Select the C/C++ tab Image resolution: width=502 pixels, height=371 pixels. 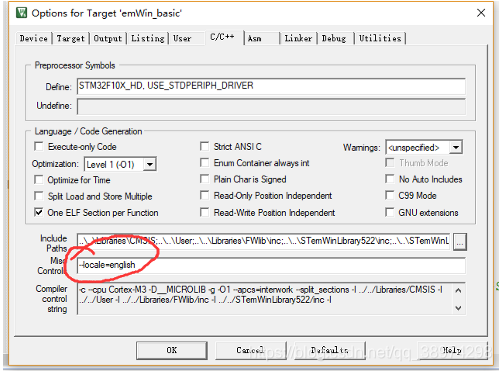(x=223, y=37)
